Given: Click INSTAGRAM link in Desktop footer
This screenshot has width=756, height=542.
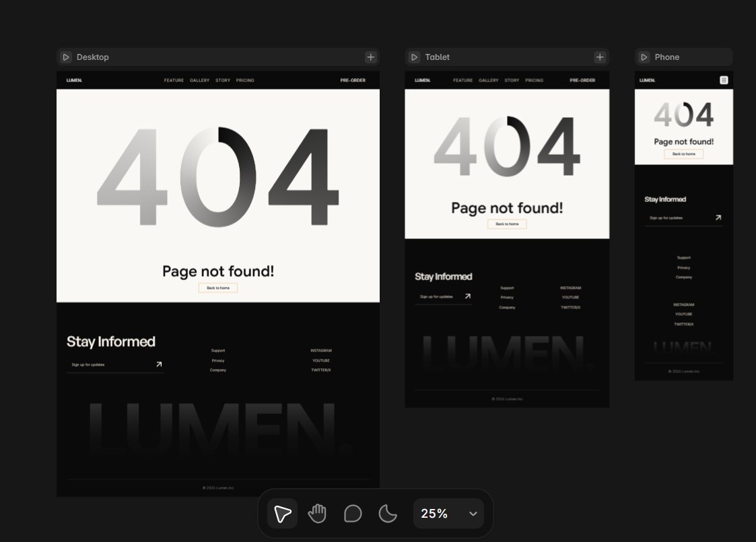Looking at the screenshot, I should [x=321, y=351].
